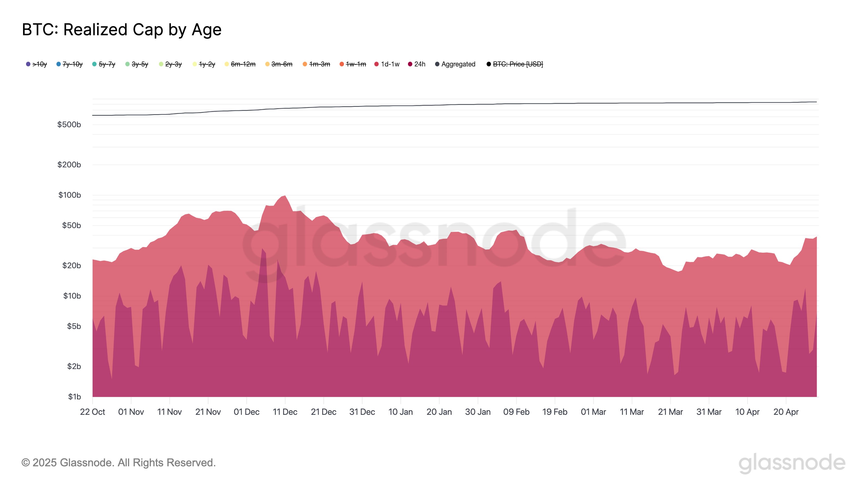Show the 7y-10y age band
This screenshot has height=488, width=868.
pyautogui.click(x=69, y=64)
